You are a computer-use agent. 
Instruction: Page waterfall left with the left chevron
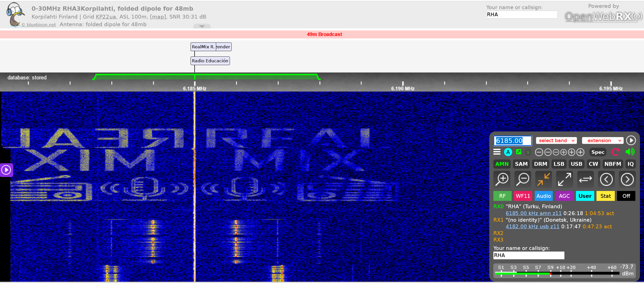(606, 180)
